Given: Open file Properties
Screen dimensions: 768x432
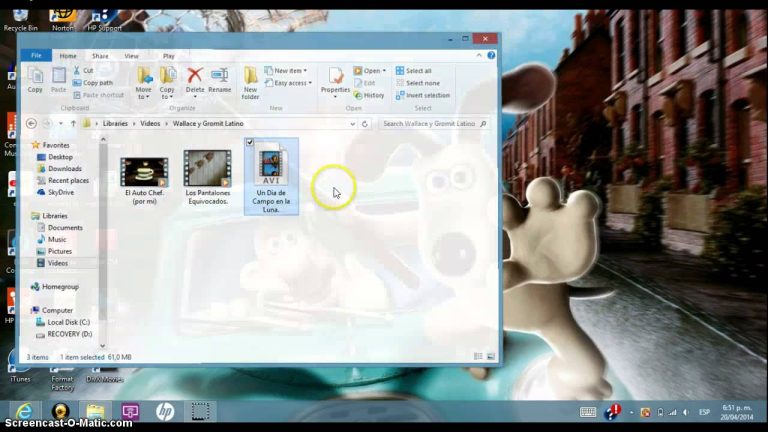Looking at the screenshot, I should click(336, 78).
